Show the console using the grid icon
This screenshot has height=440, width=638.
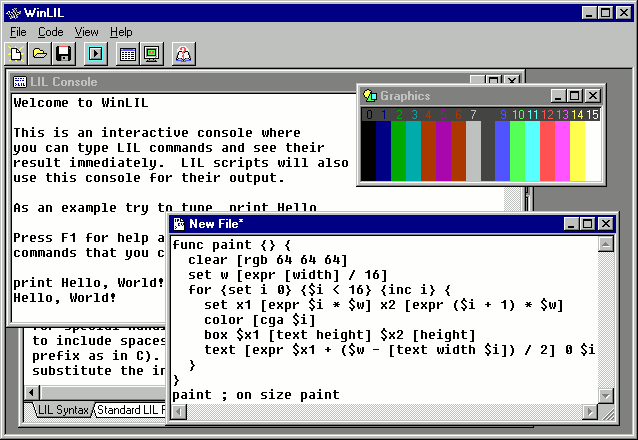[x=127, y=54]
